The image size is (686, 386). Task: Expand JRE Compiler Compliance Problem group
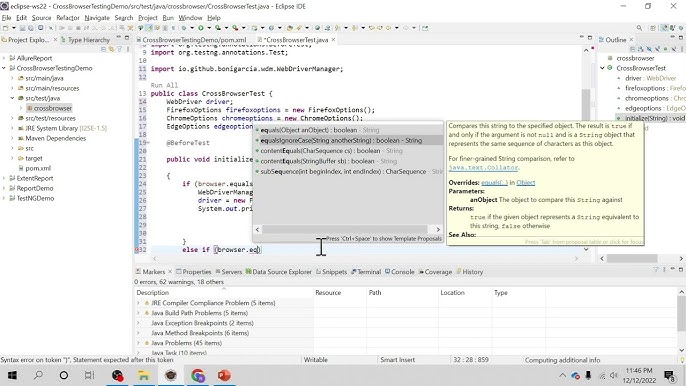(139, 303)
